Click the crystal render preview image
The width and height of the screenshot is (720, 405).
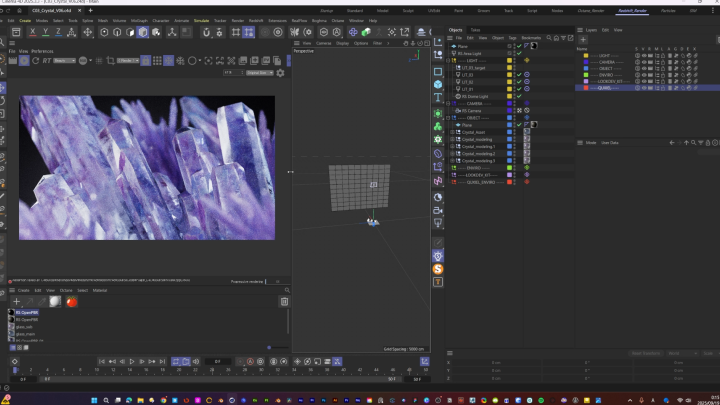(147, 168)
